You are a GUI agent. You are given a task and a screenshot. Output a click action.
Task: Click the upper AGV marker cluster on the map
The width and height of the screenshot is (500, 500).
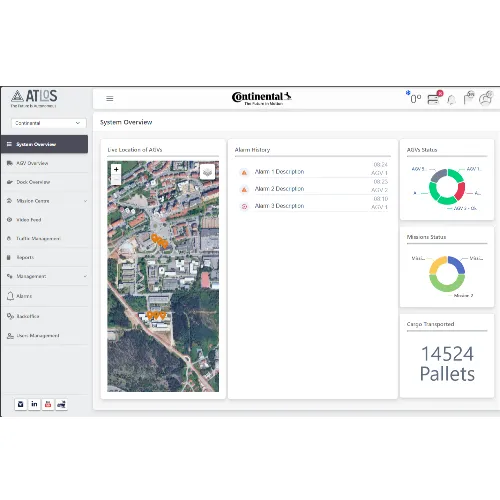(x=159, y=241)
